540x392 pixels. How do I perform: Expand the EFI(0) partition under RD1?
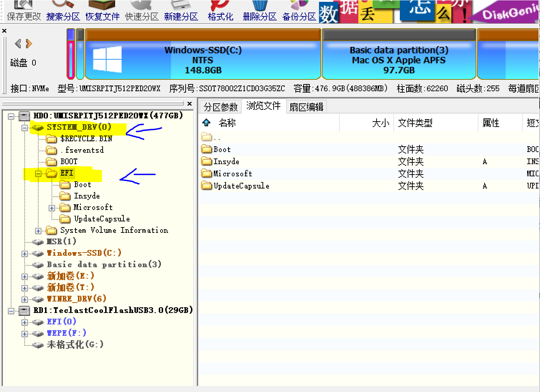click(25, 323)
